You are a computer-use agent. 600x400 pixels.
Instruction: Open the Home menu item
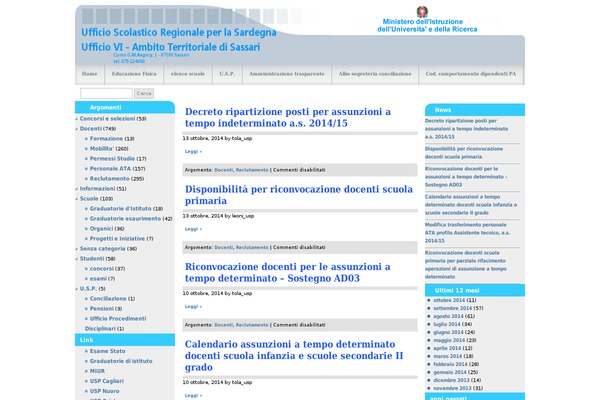click(x=90, y=74)
